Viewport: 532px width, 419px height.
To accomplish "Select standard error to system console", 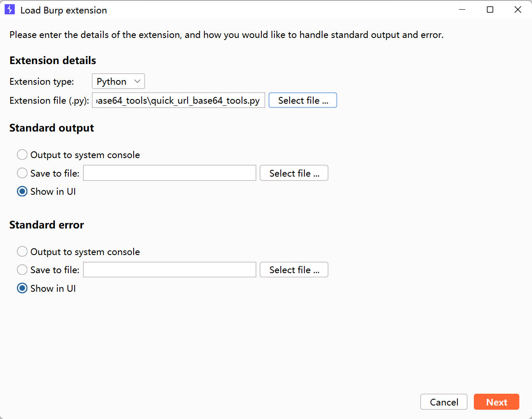I will click(22, 252).
